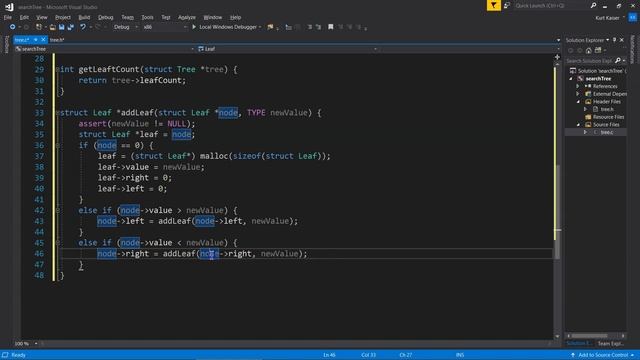Switch to the Team Explorer bottom tab

(611, 344)
